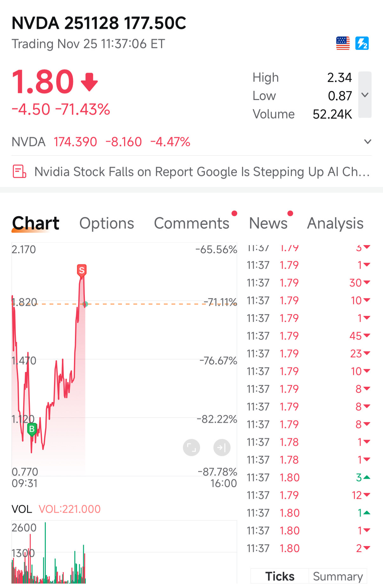Tap the green B buy marker on chart
Screen dimensions: 383x588
click(32, 429)
